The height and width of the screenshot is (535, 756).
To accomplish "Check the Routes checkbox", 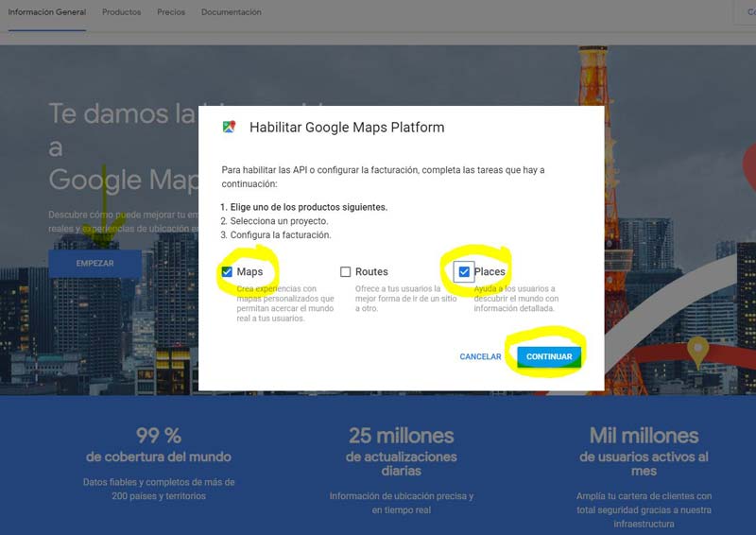I will (x=345, y=271).
